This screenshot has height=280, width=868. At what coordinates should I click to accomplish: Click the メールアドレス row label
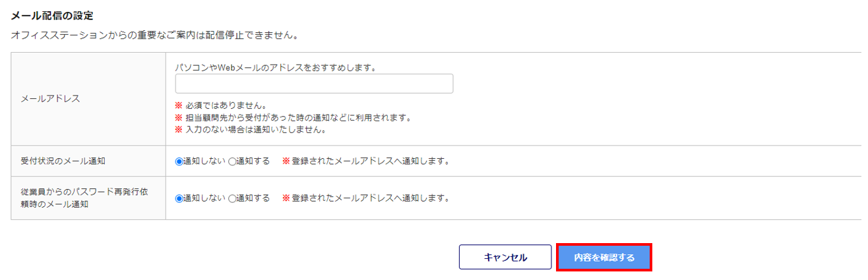tap(50, 99)
